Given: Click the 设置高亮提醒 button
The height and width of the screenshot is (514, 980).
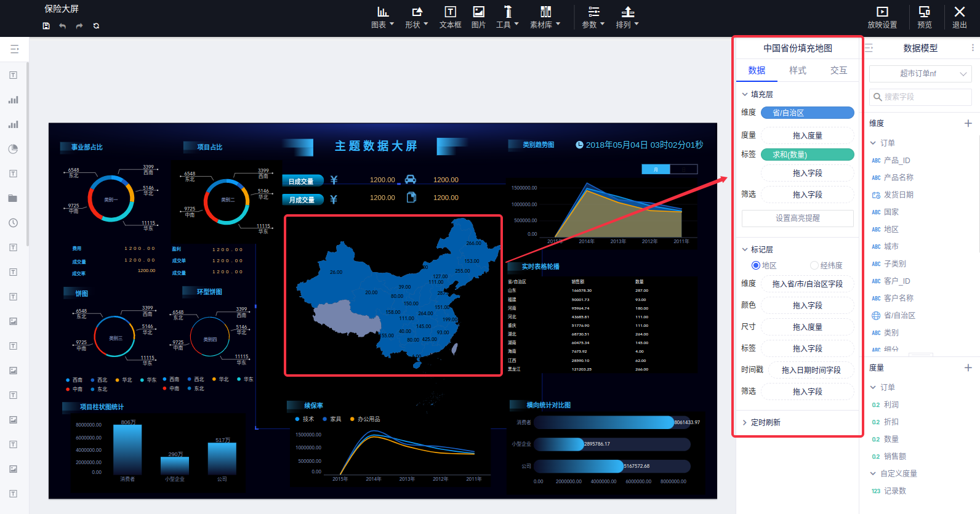Looking at the screenshot, I should [x=797, y=218].
